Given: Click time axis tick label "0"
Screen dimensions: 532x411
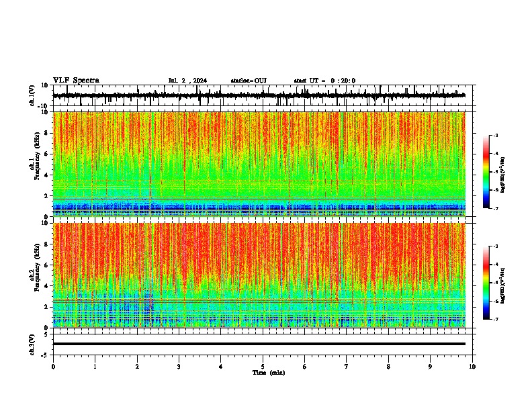Looking at the screenshot, I should point(53,367).
